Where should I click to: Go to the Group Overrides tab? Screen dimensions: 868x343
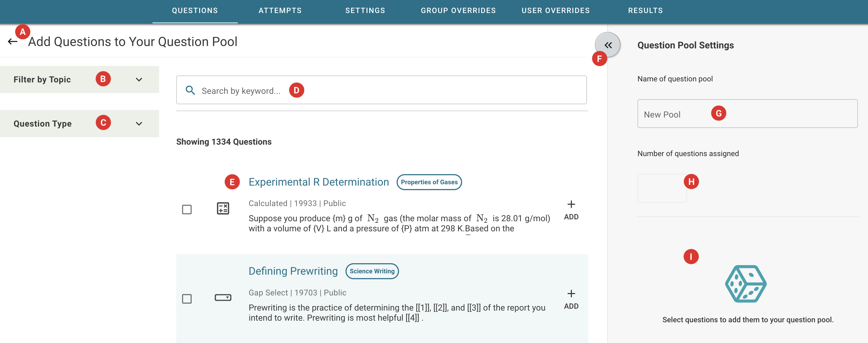tap(458, 10)
